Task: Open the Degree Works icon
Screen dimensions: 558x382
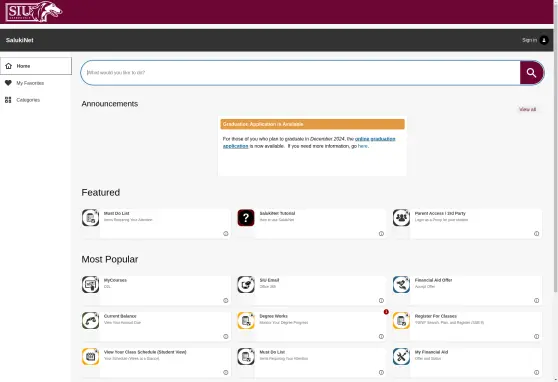Action: click(x=246, y=320)
